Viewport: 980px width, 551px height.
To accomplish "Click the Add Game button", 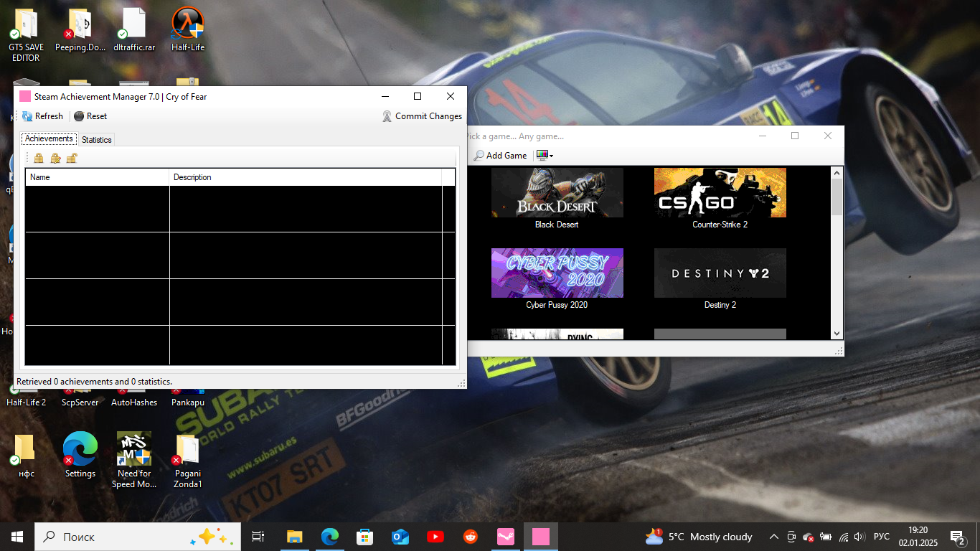I will pyautogui.click(x=500, y=156).
